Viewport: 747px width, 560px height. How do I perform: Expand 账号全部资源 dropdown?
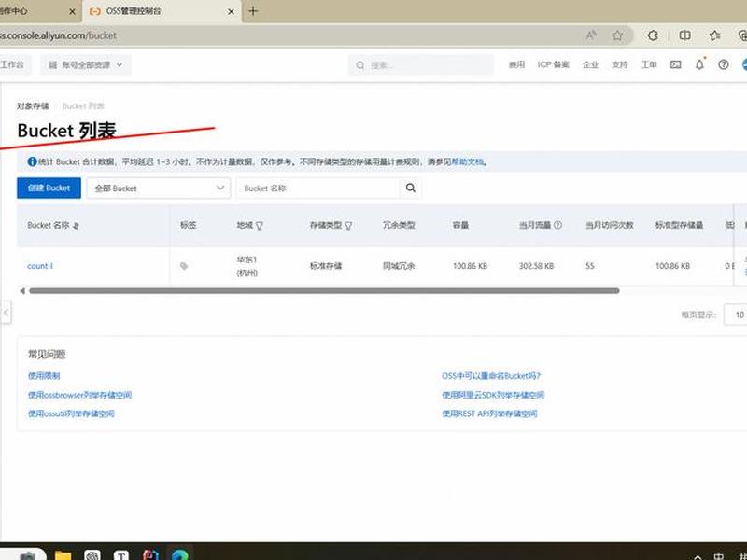pos(86,64)
